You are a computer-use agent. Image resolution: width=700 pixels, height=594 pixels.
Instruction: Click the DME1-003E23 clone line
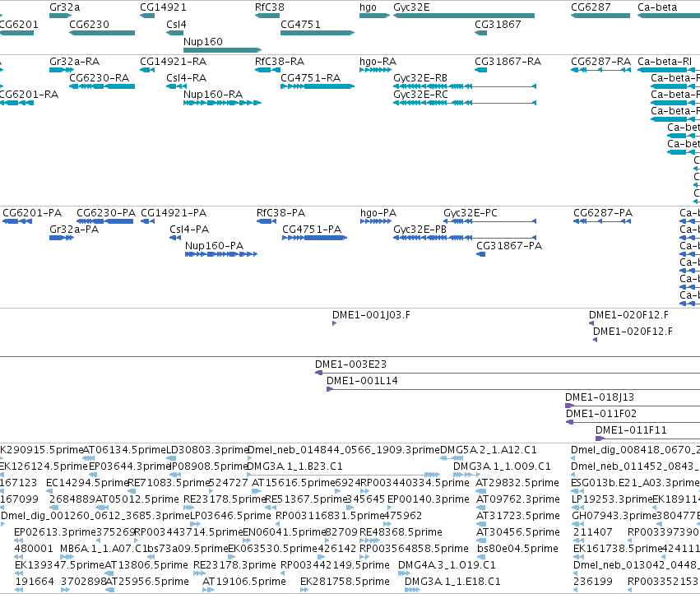tap(508, 373)
